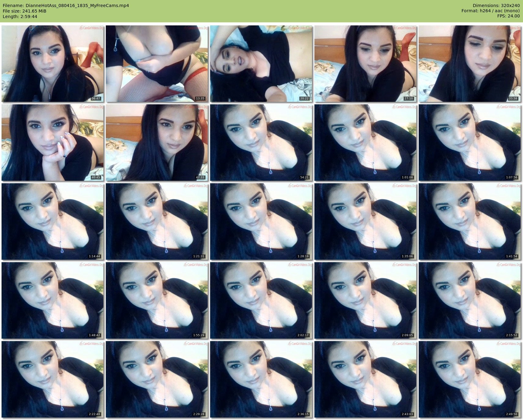This screenshot has width=523, height=420.
Task: Select the frame at 20:22
Action: point(261,63)
